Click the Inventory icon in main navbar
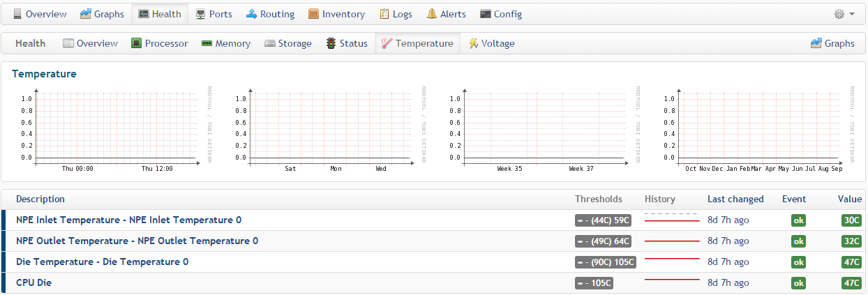The image size is (868, 295). [x=313, y=14]
